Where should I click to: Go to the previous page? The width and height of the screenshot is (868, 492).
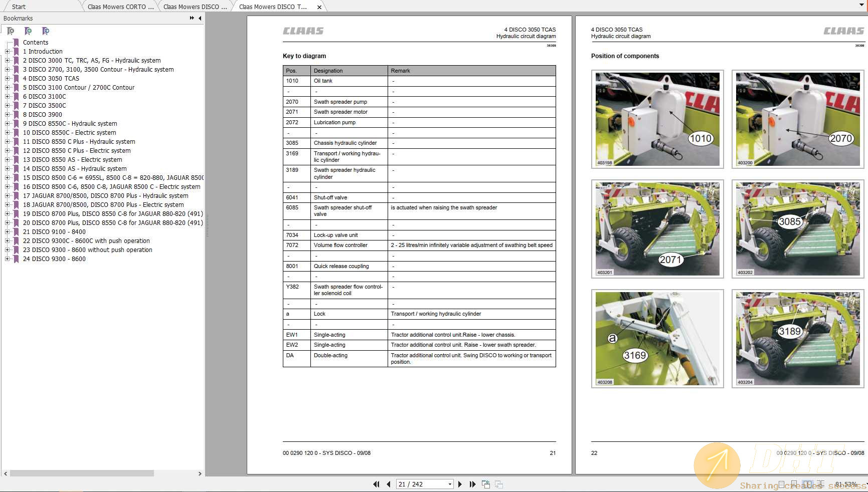point(389,484)
